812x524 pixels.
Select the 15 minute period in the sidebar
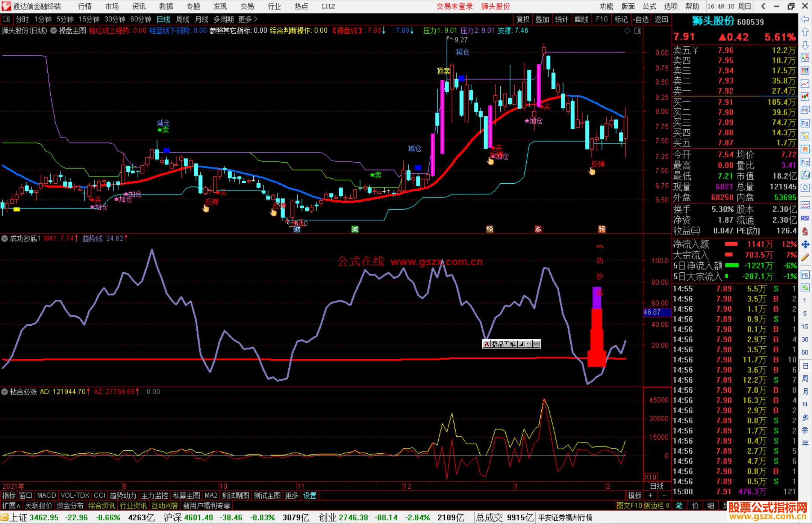[x=805, y=326]
